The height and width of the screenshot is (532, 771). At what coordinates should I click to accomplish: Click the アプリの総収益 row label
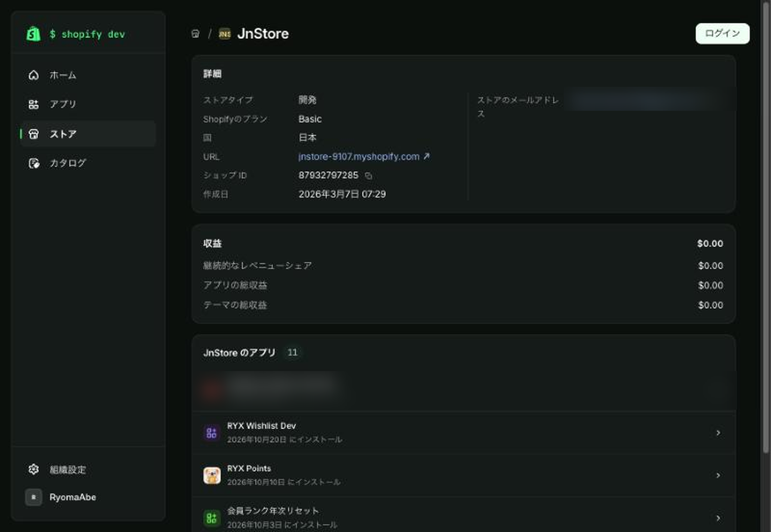[x=235, y=285]
